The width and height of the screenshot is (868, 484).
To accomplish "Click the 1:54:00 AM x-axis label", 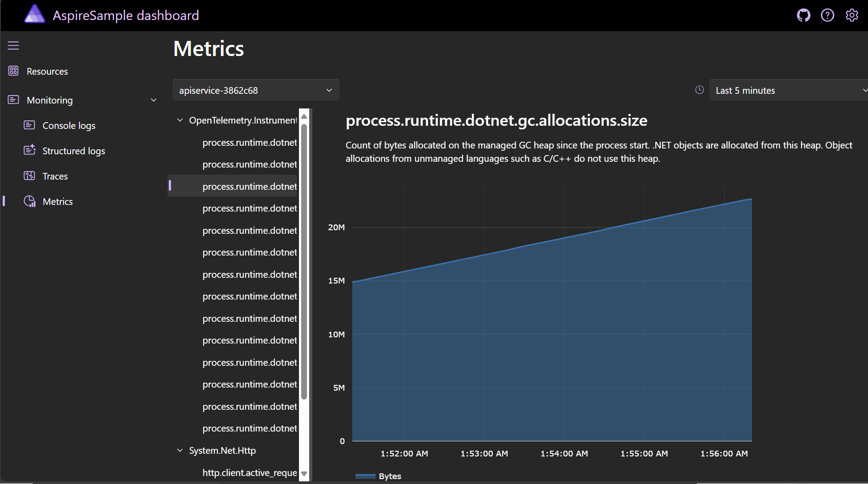I will tap(564, 454).
